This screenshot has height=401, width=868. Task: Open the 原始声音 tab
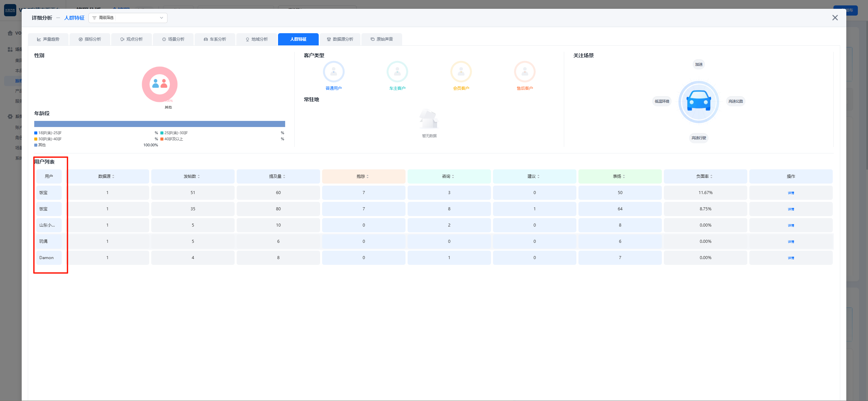pyautogui.click(x=382, y=39)
